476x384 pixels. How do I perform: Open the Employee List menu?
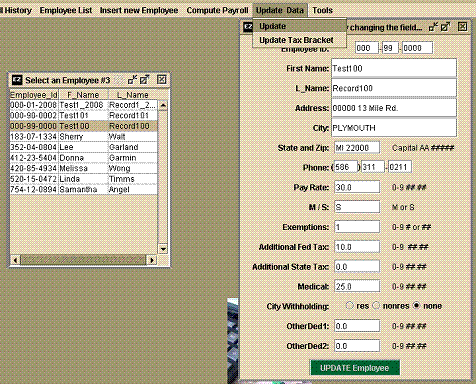tap(66, 10)
